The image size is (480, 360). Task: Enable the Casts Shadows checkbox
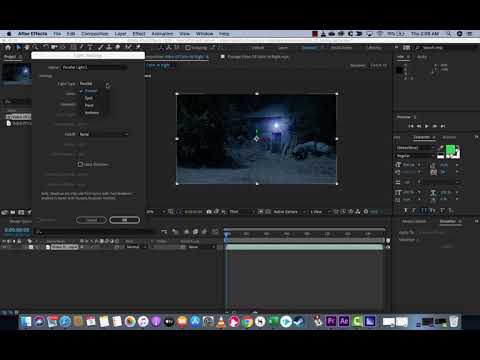[80, 164]
